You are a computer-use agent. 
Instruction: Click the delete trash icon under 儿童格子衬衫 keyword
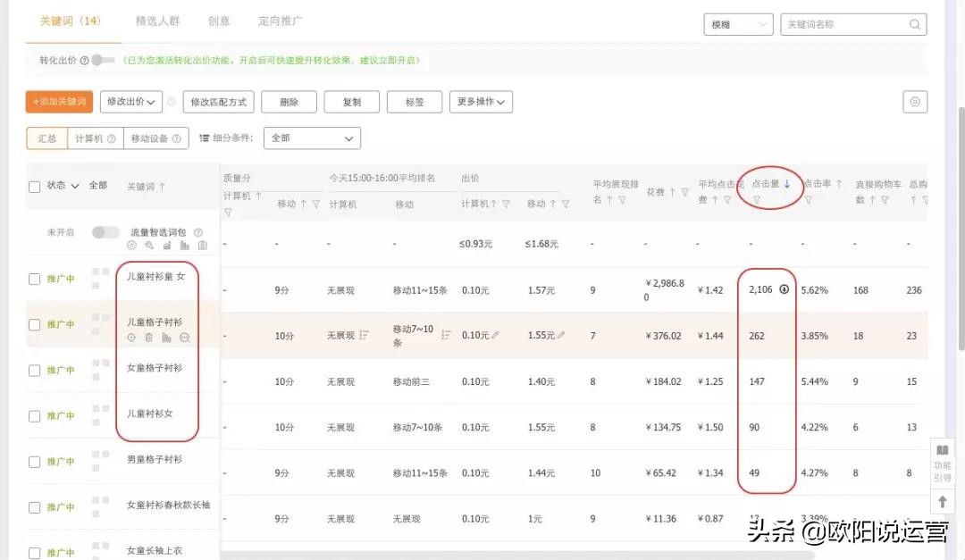pyautogui.click(x=148, y=336)
